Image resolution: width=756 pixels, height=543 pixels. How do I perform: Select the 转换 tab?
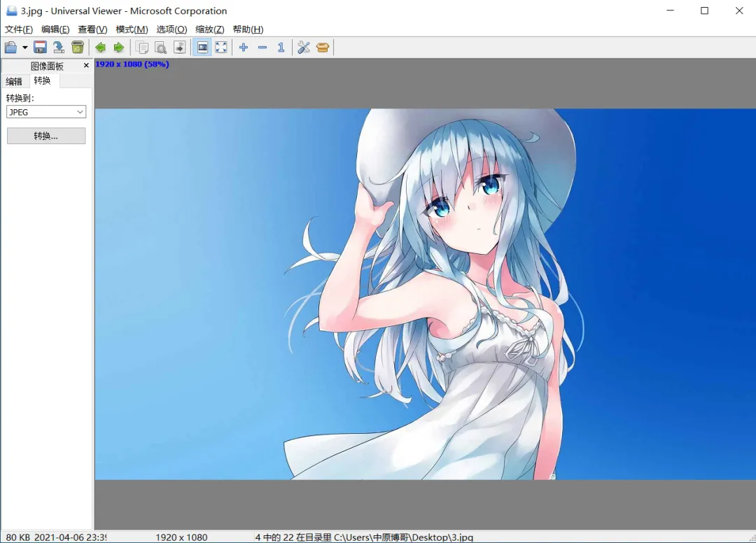point(43,80)
